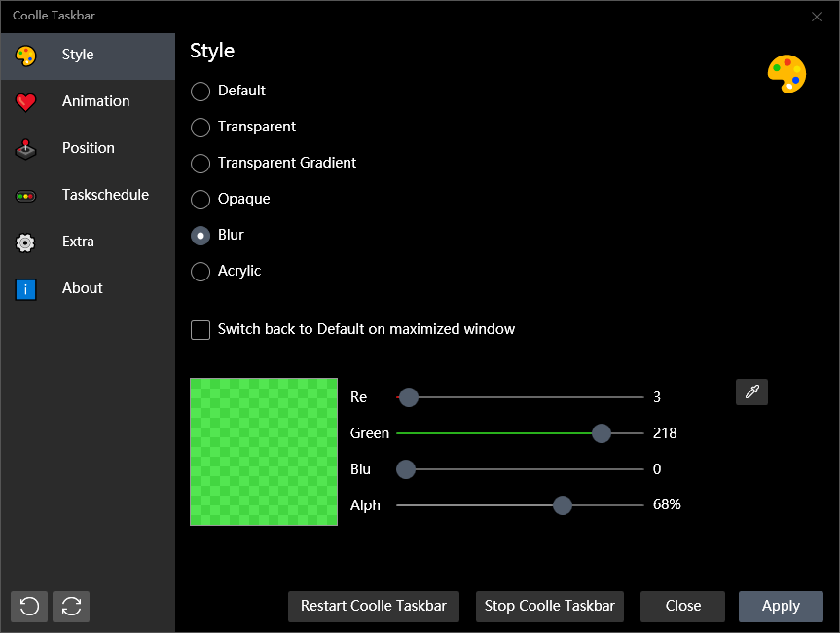Click the Style palette icon in sidebar
The height and width of the screenshot is (633, 840).
(x=26, y=56)
